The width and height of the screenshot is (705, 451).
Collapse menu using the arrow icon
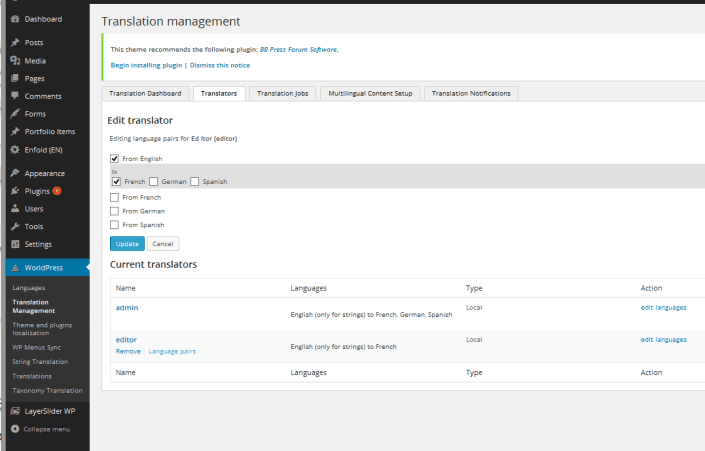15,429
